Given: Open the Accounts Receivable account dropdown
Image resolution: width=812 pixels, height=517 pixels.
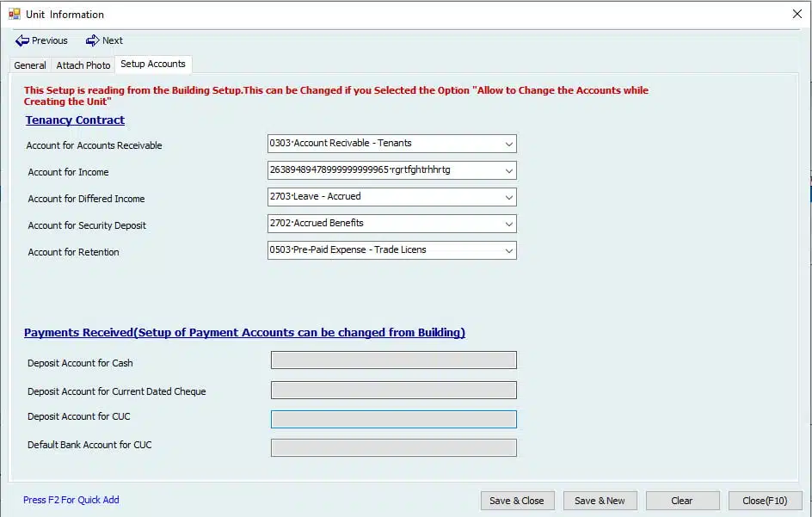Looking at the screenshot, I should coord(392,144).
